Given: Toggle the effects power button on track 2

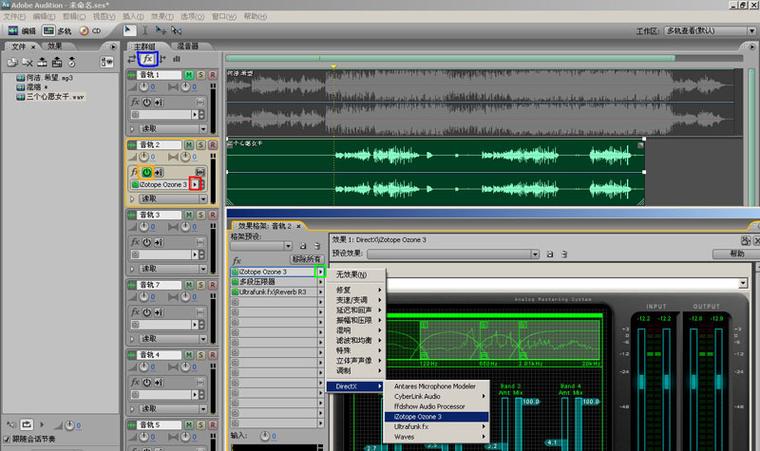Looking at the screenshot, I should 146,172.
